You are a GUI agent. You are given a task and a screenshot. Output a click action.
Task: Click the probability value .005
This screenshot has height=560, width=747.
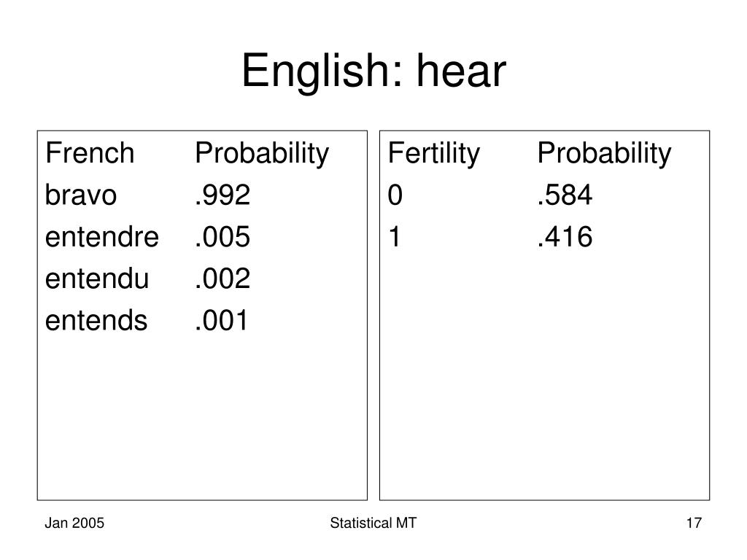tap(222, 237)
